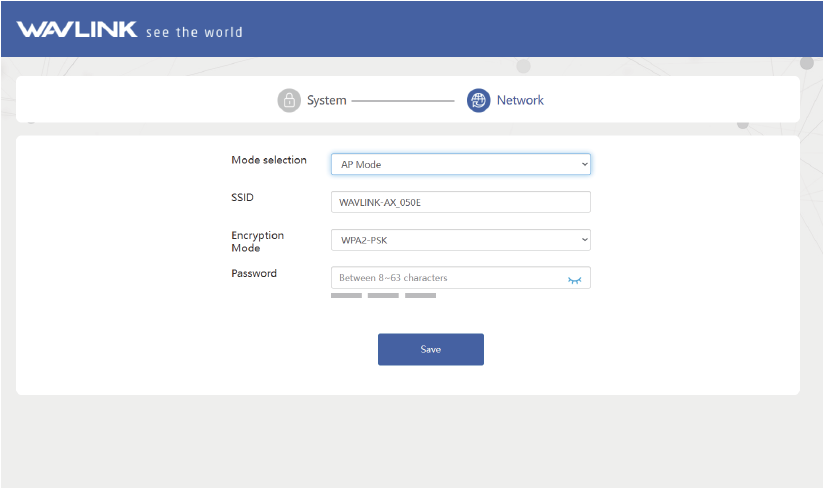Click the Network step globe icon

pos(478,100)
